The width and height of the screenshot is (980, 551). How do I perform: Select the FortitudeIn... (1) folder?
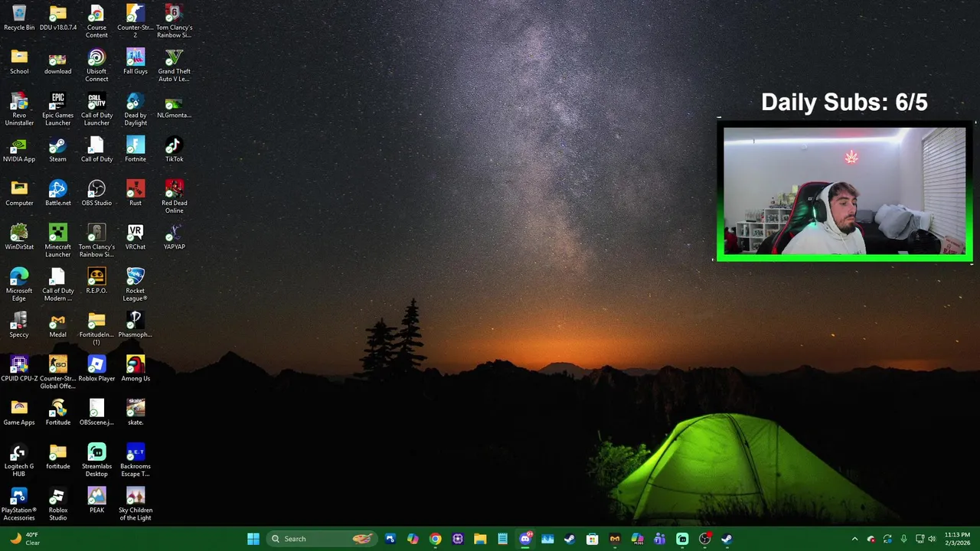[x=96, y=329]
